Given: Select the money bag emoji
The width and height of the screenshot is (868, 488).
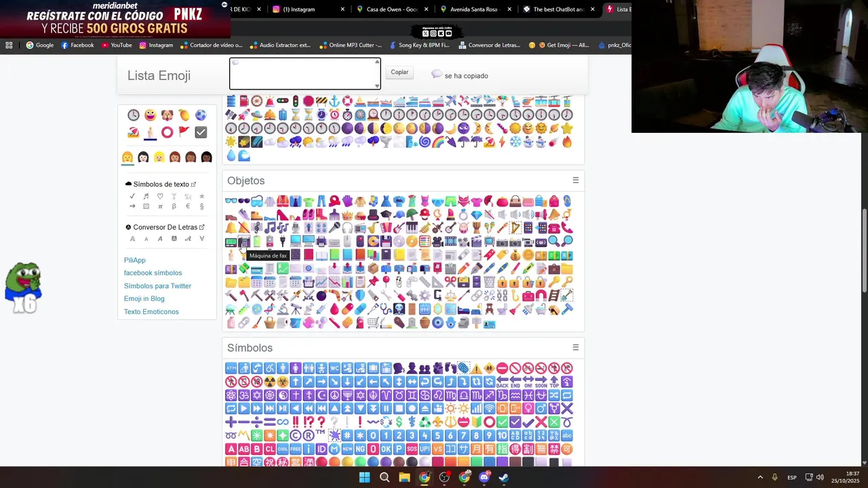Looking at the screenshot, I should coord(515,255).
